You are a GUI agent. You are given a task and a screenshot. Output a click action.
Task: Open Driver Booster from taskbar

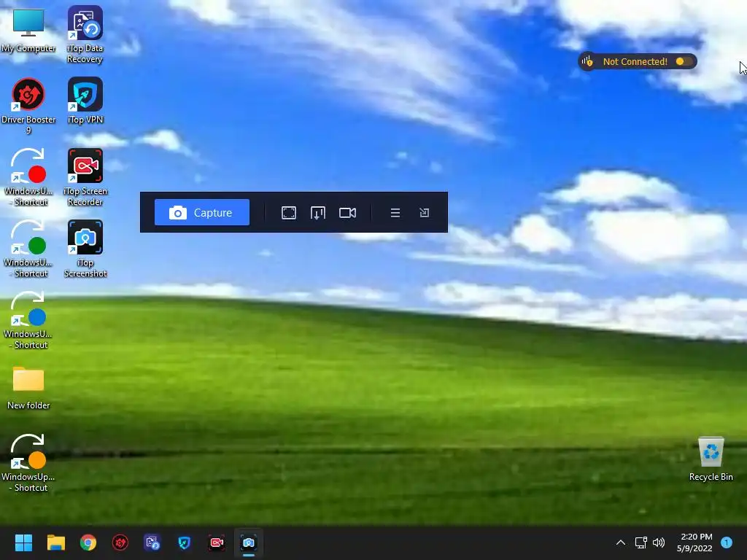coord(120,542)
